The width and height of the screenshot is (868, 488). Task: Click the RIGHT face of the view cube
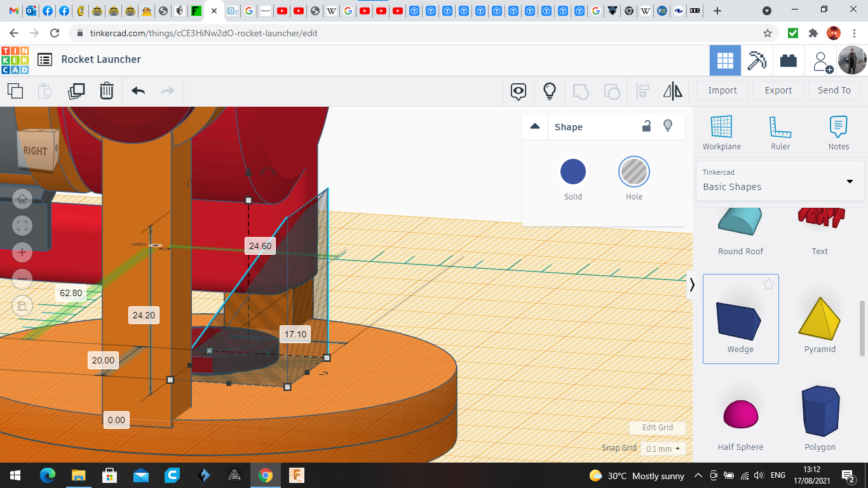click(x=36, y=151)
